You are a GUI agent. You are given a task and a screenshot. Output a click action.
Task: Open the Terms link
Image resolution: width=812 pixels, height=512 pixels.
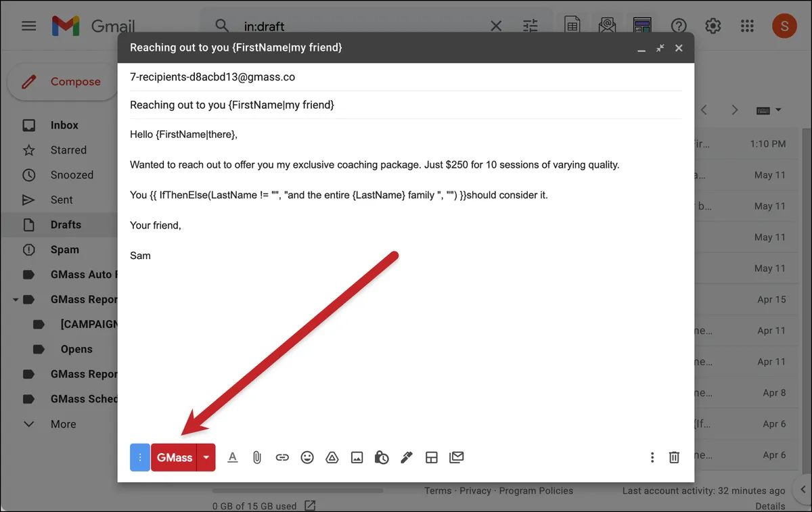[438, 491]
